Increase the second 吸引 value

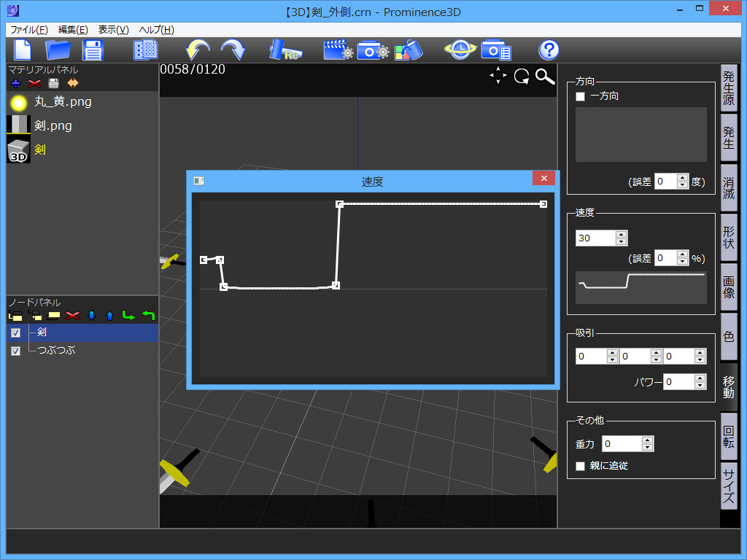(656, 353)
